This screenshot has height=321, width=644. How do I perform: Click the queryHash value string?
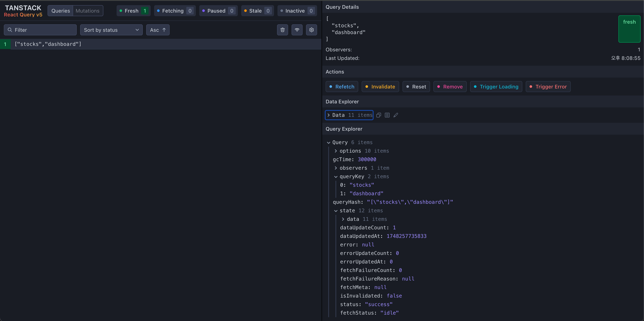tap(410, 202)
